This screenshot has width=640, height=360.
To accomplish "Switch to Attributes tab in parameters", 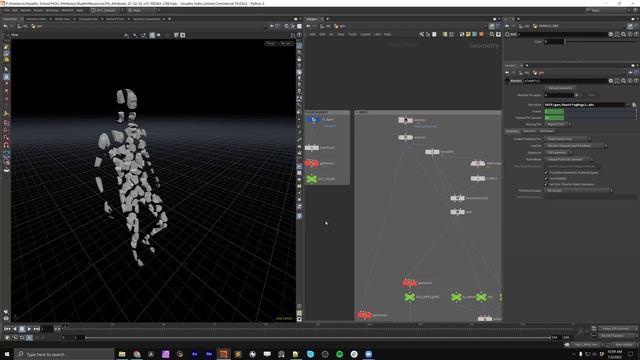I will pyautogui.click(x=547, y=131).
